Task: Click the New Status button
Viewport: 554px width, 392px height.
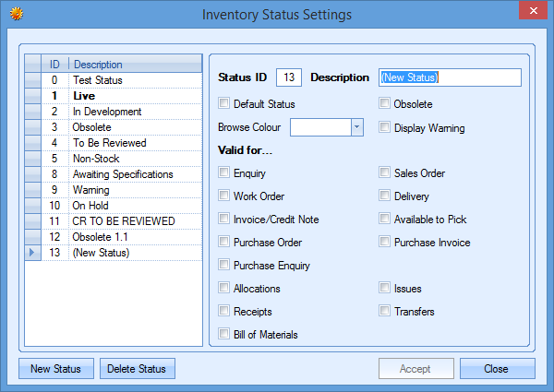Action: point(55,369)
